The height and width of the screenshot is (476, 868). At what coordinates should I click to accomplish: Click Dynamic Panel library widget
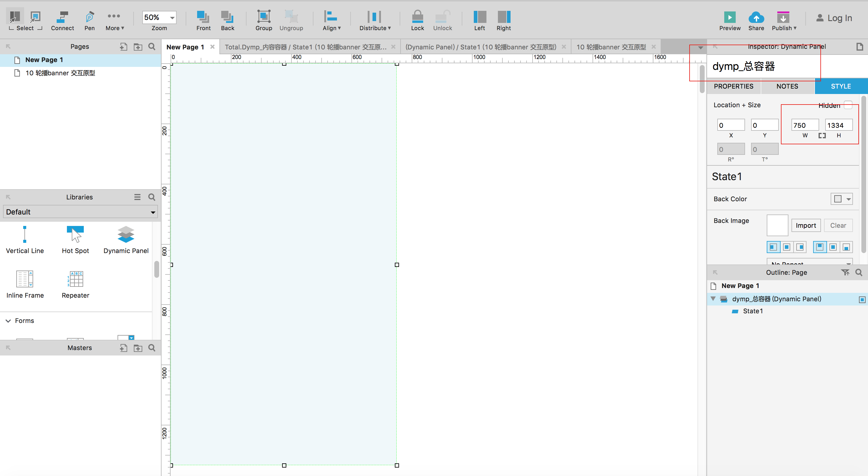[126, 235]
